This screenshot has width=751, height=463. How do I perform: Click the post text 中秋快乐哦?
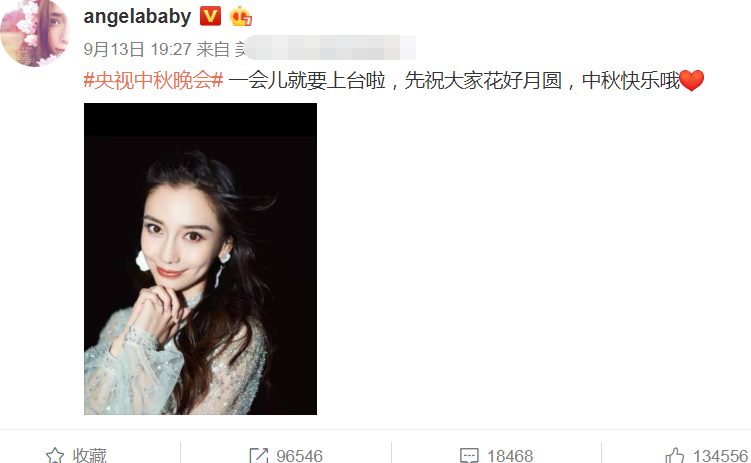tap(631, 80)
